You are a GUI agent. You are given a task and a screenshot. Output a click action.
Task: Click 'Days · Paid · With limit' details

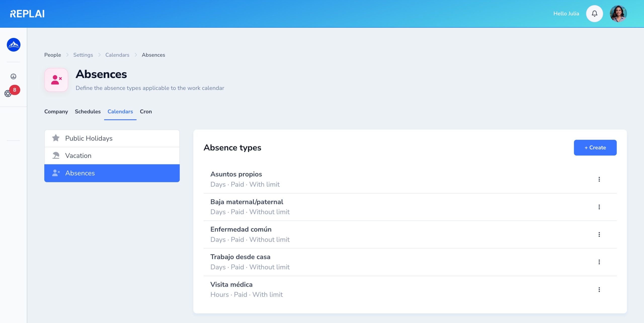pyautogui.click(x=245, y=185)
